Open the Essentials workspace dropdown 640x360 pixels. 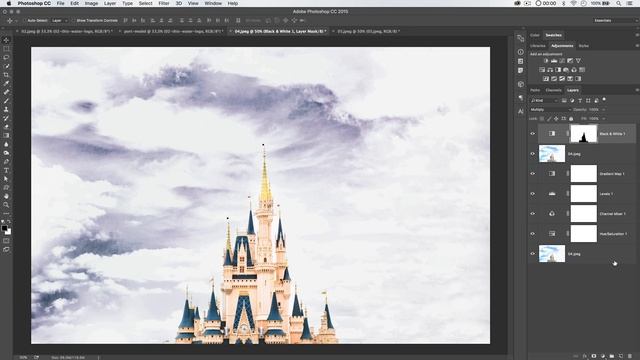click(615, 20)
